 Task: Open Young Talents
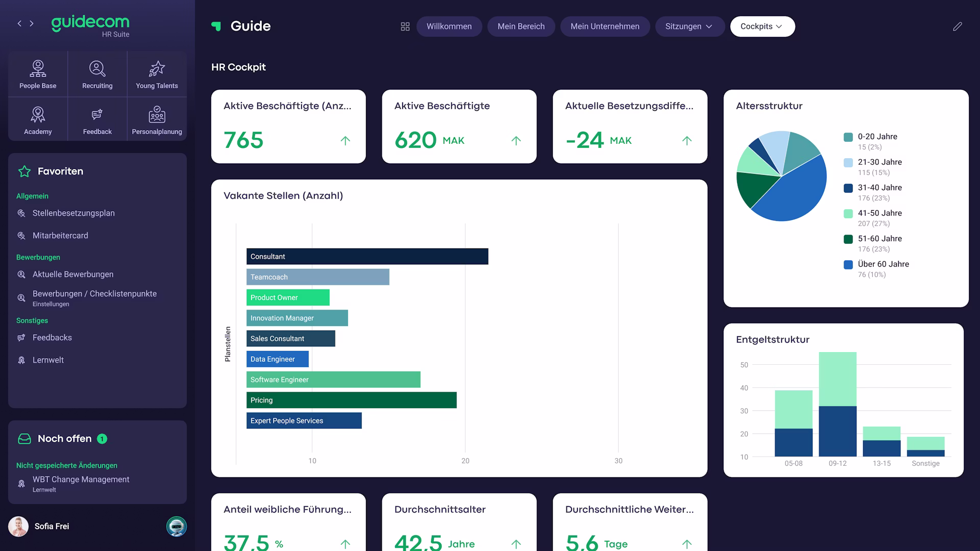pos(157,73)
